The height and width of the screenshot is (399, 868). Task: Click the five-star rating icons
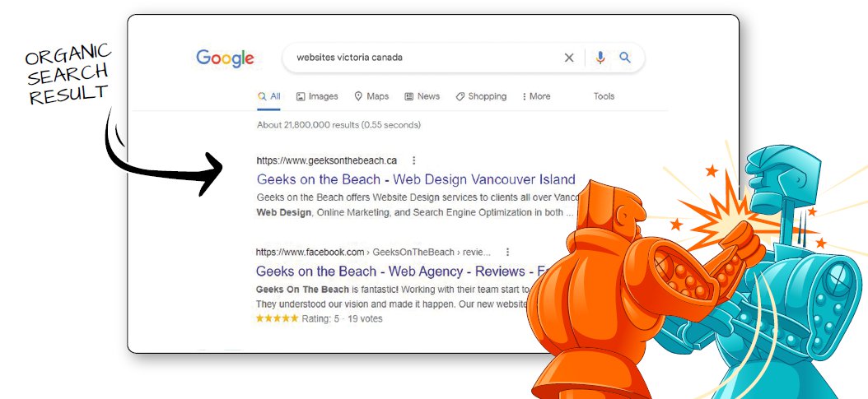click(x=277, y=318)
